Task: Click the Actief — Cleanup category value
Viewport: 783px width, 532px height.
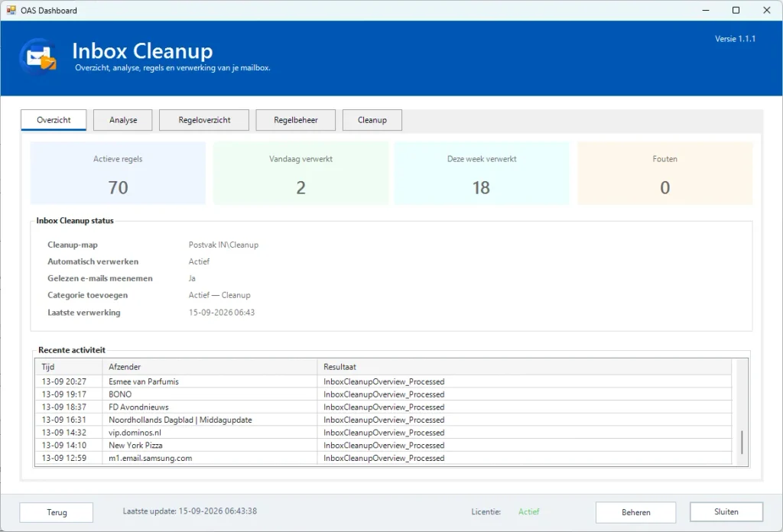Action: pos(219,295)
